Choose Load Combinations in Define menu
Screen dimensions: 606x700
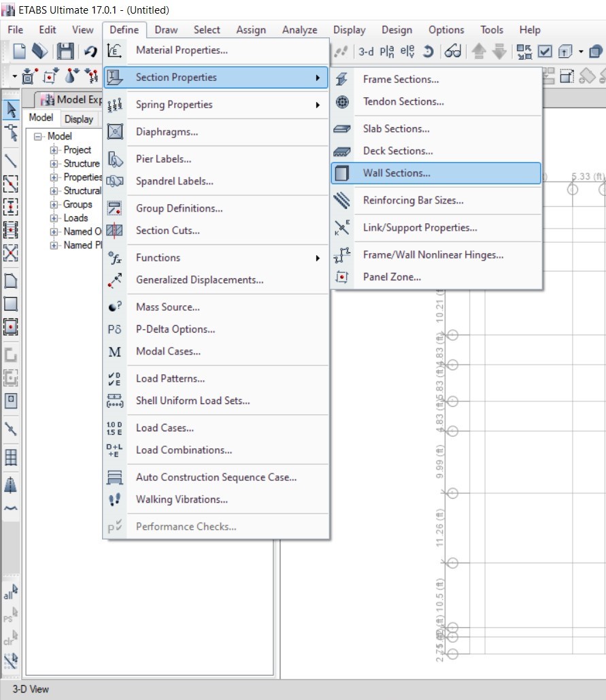click(184, 450)
